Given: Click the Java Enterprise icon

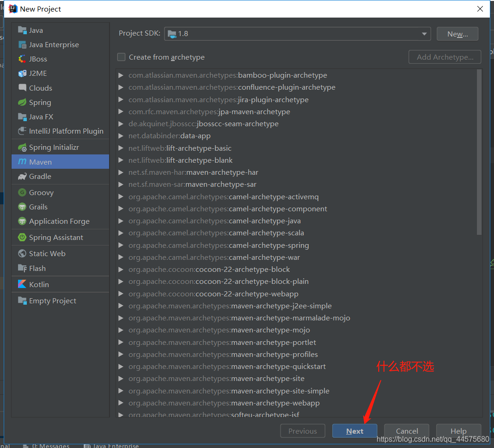Looking at the screenshot, I should [22, 45].
